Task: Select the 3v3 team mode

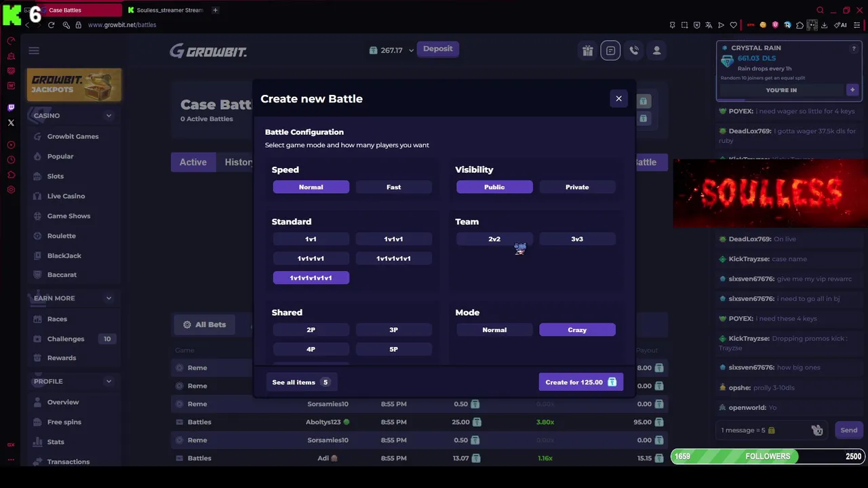Action: tap(577, 239)
